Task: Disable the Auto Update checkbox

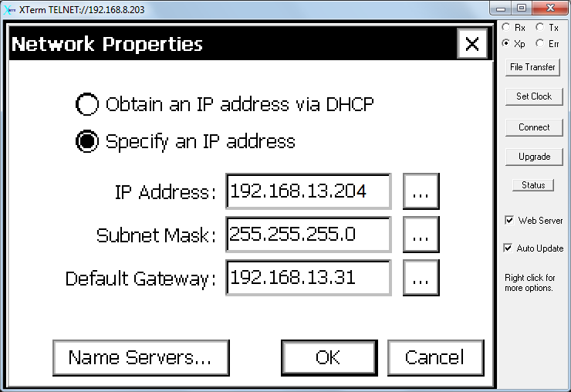Action: (x=508, y=248)
